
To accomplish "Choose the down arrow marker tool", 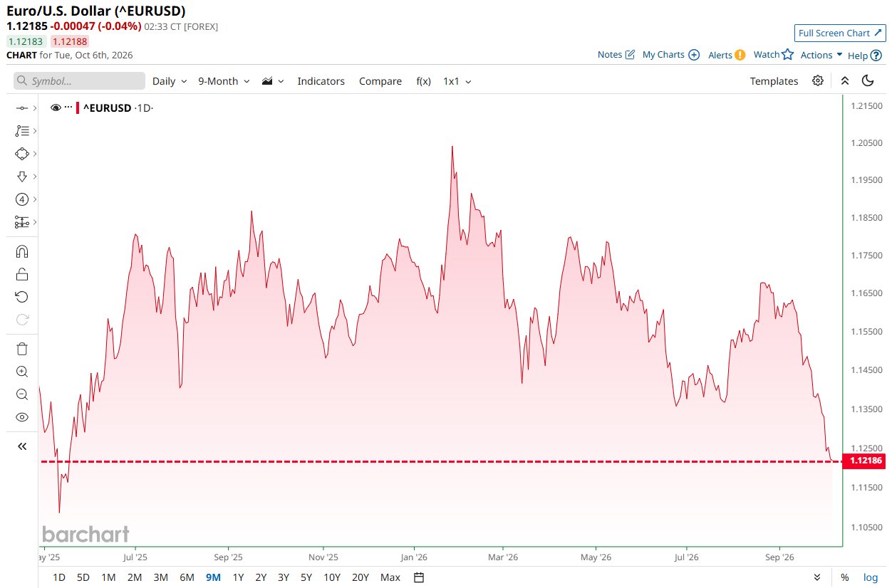I will (x=21, y=177).
